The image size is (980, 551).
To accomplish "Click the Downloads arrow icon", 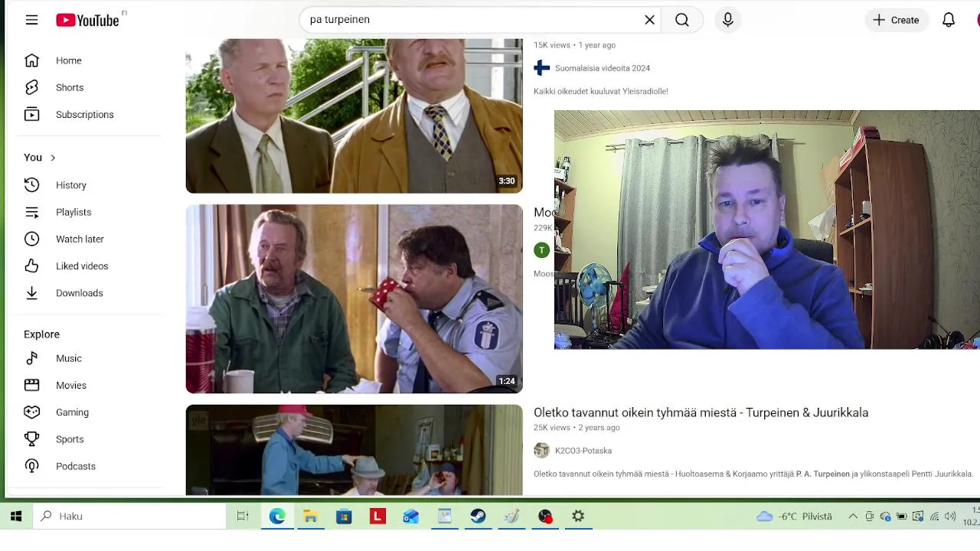I will (x=31, y=293).
